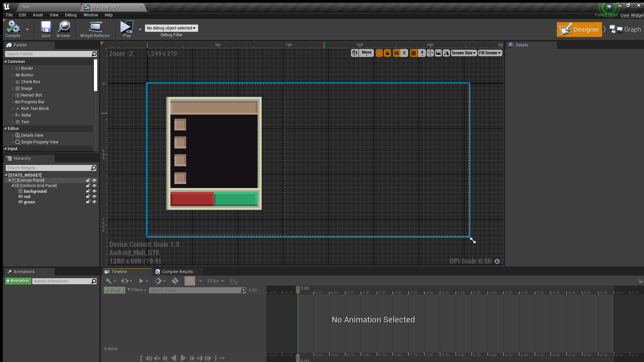Open the Screen Size dropdown
This screenshot has height=362, width=644.
464,53
